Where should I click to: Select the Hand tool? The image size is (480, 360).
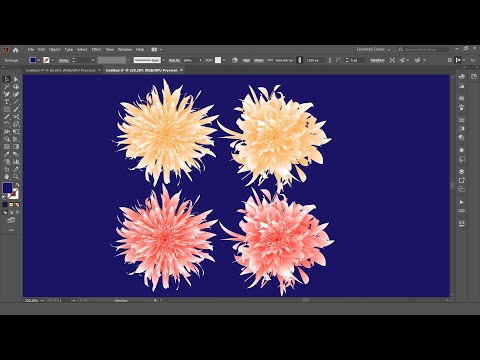(x=6, y=177)
